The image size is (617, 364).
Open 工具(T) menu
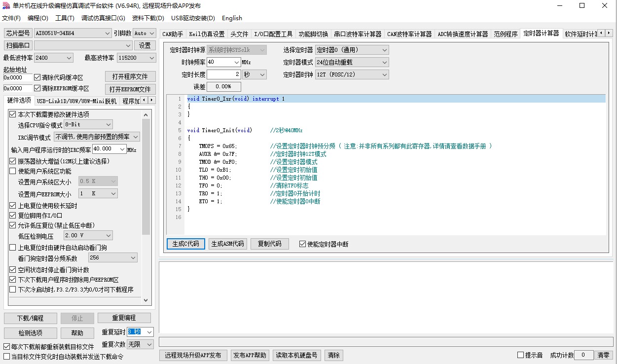point(65,18)
